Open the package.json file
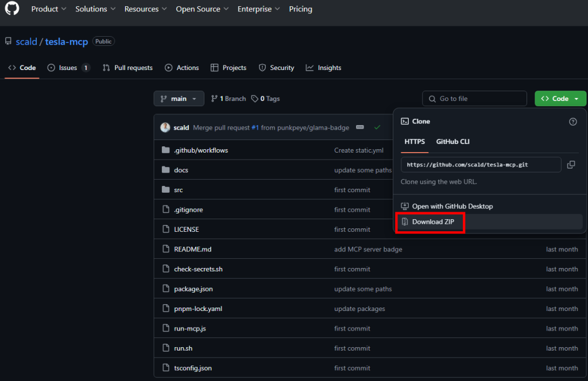The height and width of the screenshot is (381, 588). pyautogui.click(x=194, y=289)
